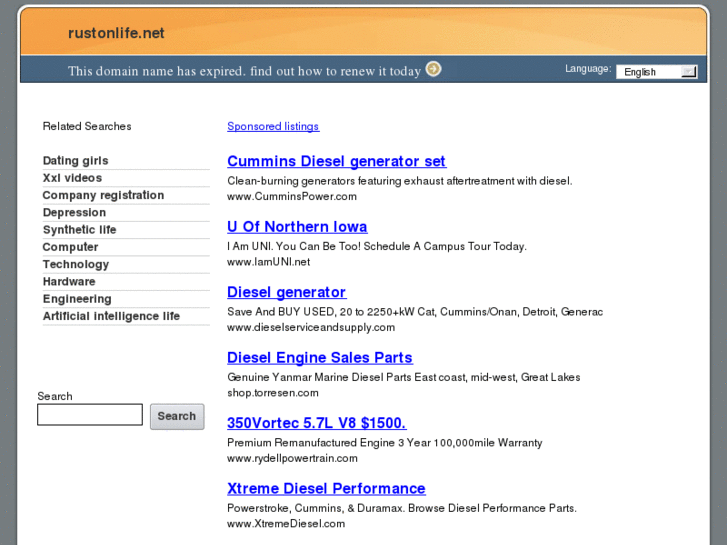The image size is (727, 545).
Task: Choose the Engineering related search
Action: tap(77, 299)
